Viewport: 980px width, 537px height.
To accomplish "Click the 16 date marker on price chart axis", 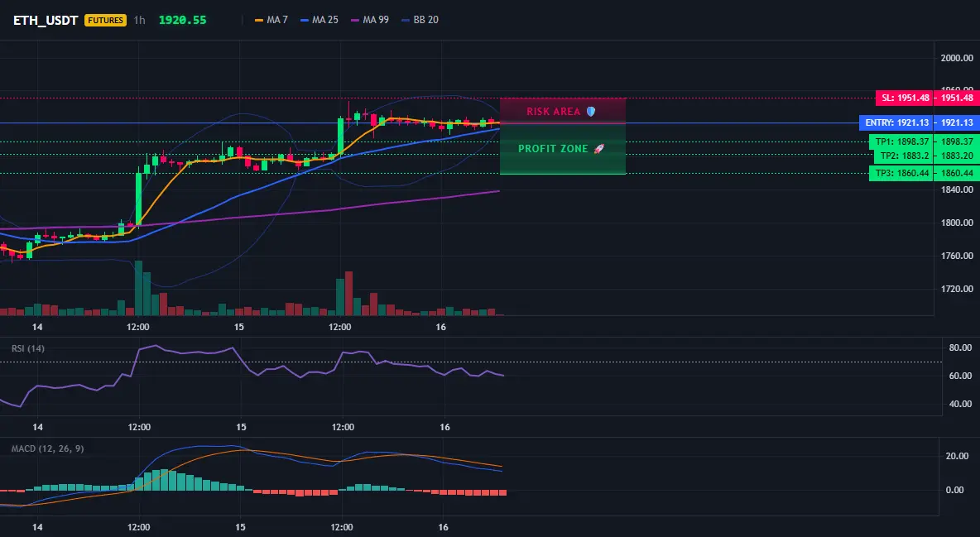I will click(440, 327).
